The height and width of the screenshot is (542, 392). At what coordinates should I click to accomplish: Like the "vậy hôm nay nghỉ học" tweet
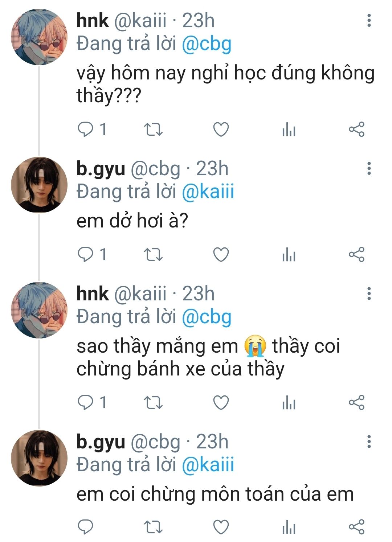point(221,130)
